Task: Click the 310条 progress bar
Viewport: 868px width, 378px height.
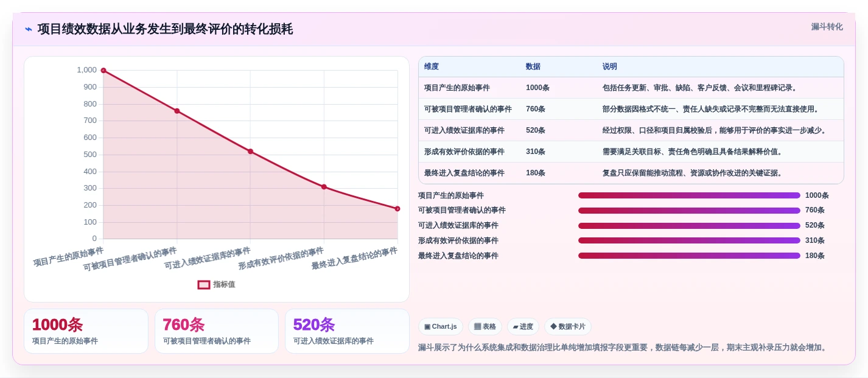Action: click(x=689, y=240)
